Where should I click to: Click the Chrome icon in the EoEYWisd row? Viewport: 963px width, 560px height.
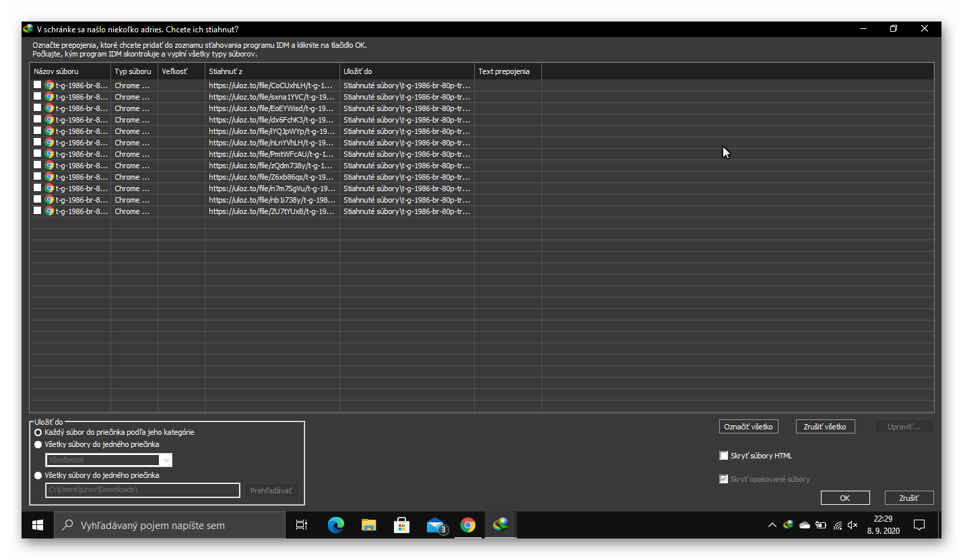(x=49, y=108)
